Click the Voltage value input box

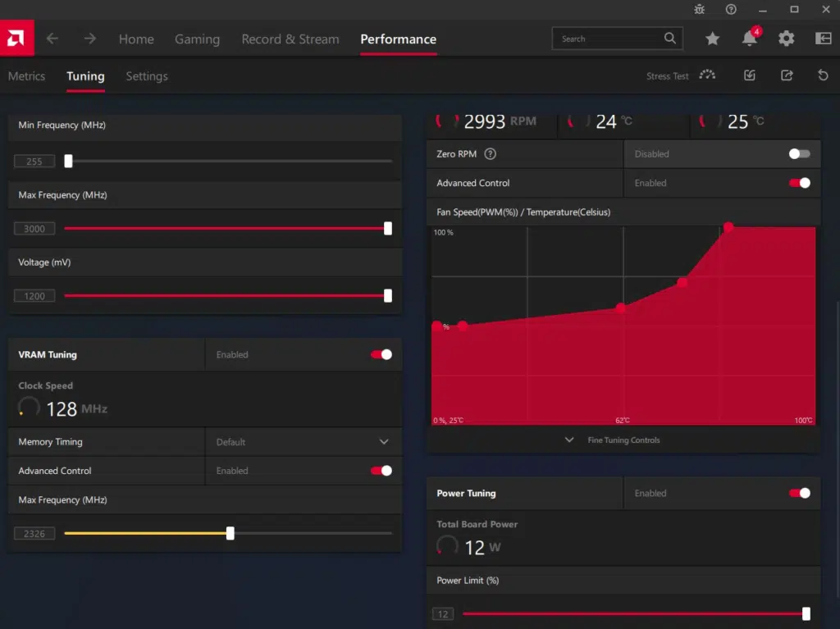tap(34, 296)
